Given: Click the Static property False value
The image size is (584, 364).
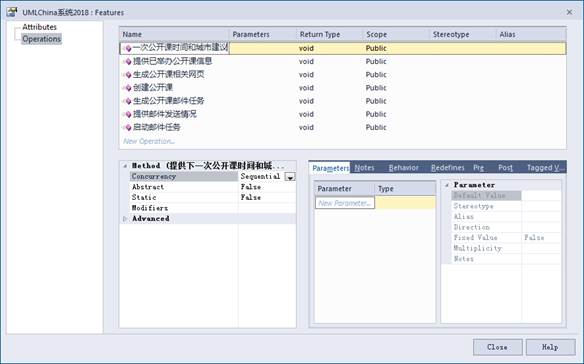Looking at the screenshot, I should tap(251, 197).
